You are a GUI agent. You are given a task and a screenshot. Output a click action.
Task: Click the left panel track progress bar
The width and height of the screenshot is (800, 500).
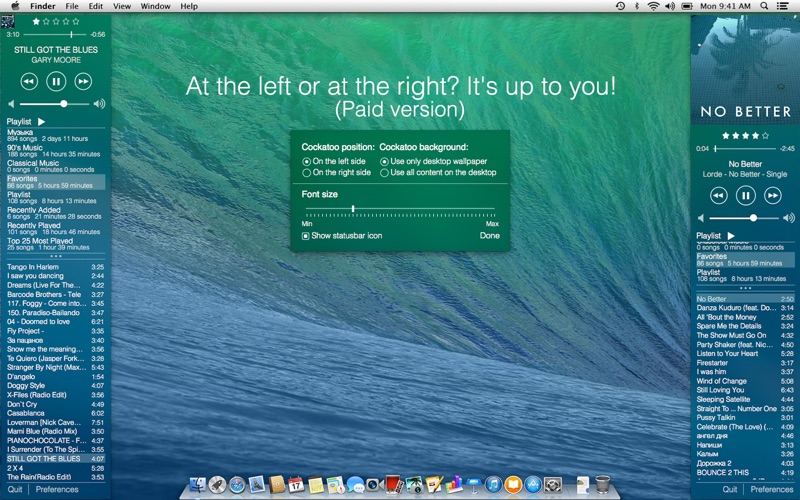56,35
